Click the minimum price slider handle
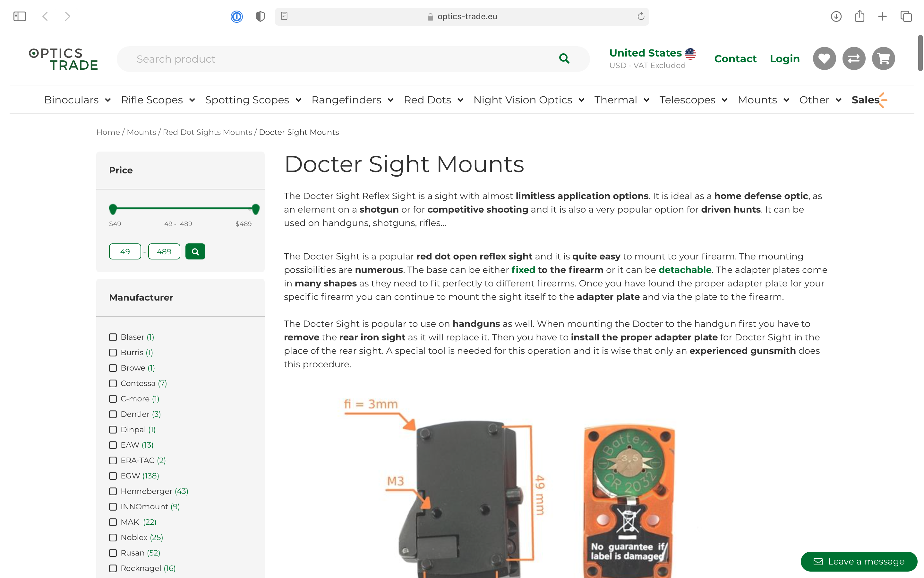This screenshot has width=924, height=578. [x=113, y=209]
